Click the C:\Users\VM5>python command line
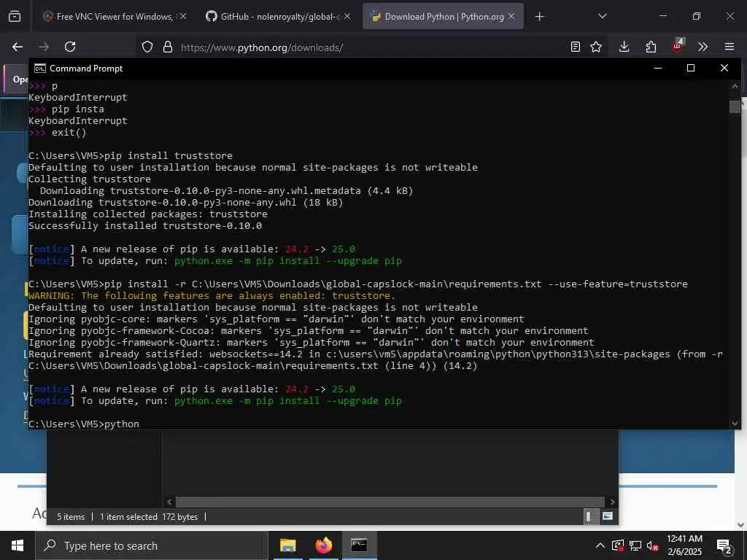747x560 pixels. point(84,424)
